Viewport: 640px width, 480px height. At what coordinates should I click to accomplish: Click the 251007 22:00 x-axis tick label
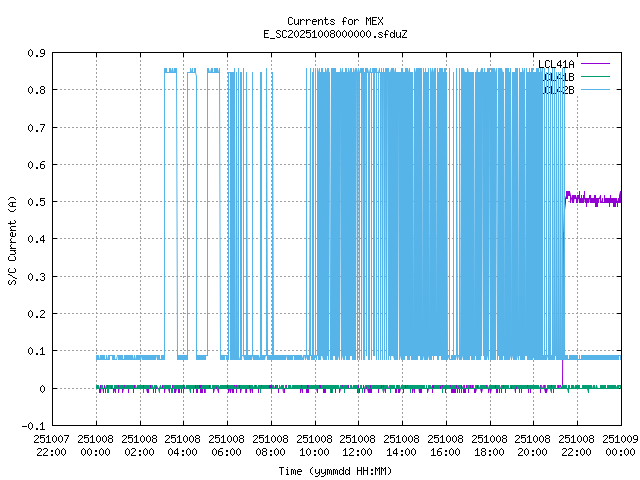51,445
